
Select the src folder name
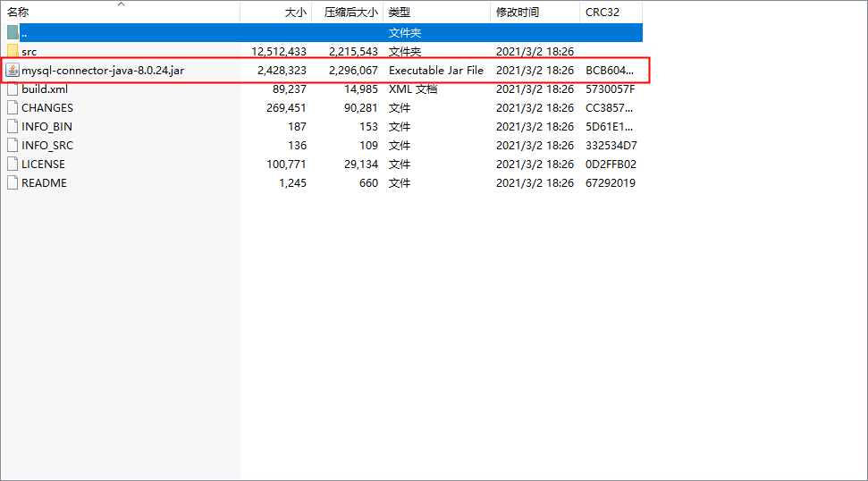(x=29, y=52)
